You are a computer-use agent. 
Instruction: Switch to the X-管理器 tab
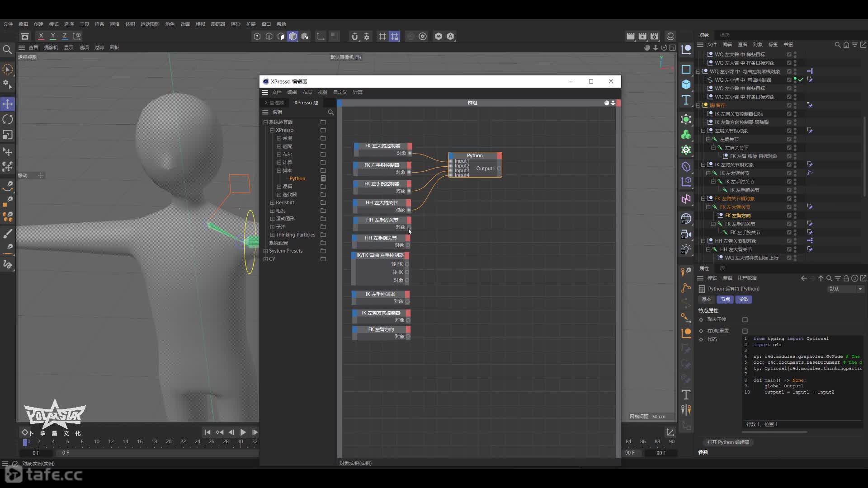pos(274,103)
